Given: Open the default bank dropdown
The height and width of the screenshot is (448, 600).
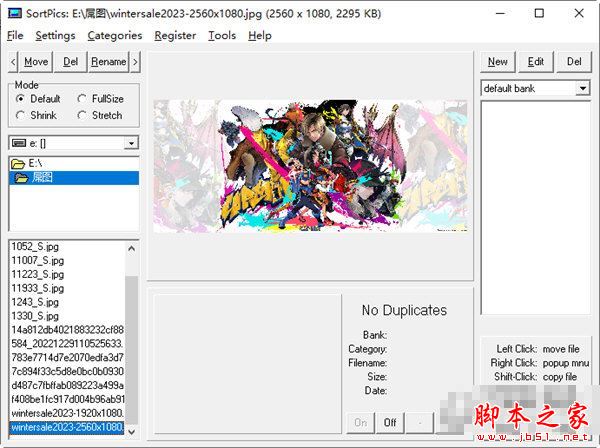Looking at the screenshot, I should (582, 89).
